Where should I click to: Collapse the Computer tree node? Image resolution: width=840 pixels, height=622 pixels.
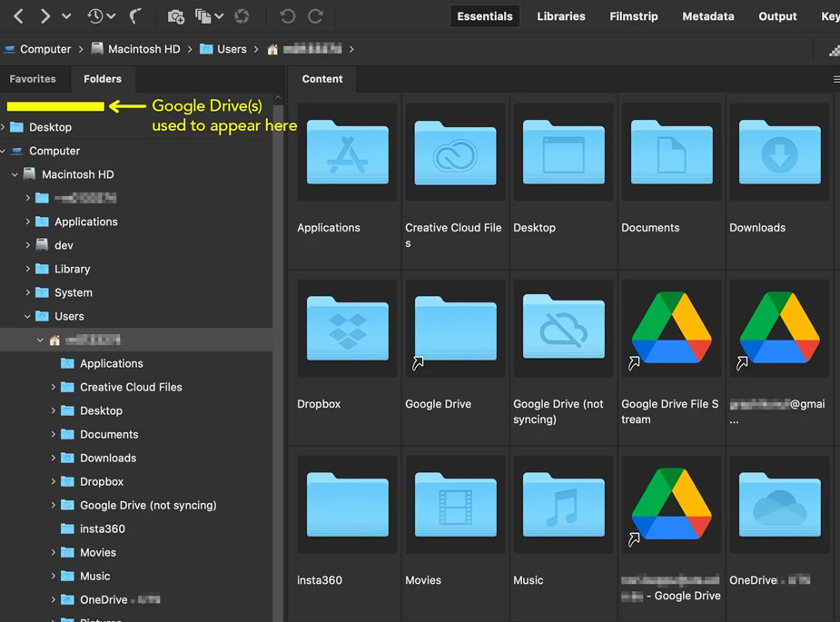tap(3, 151)
